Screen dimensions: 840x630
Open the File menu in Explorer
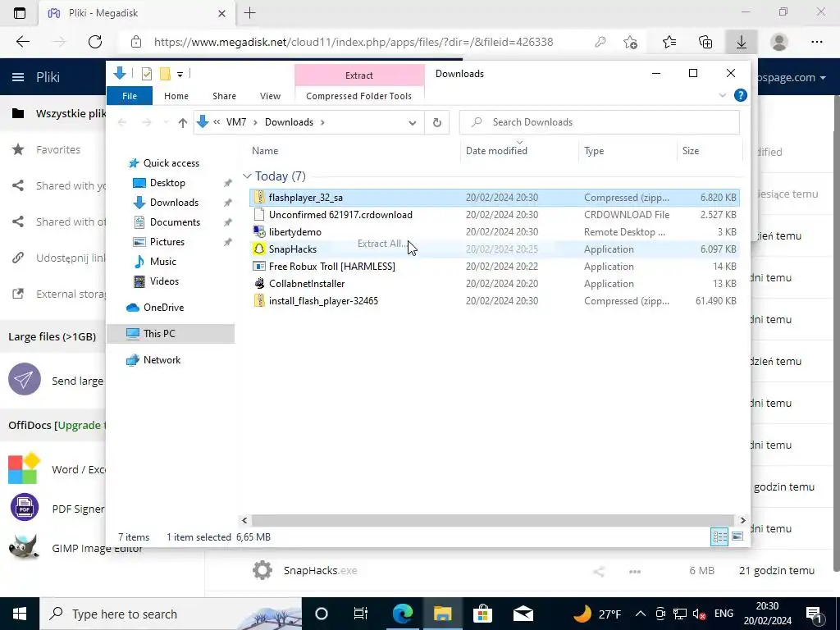point(130,96)
